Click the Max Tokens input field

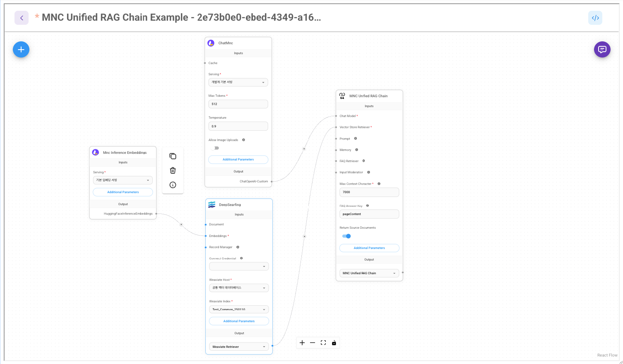point(238,104)
